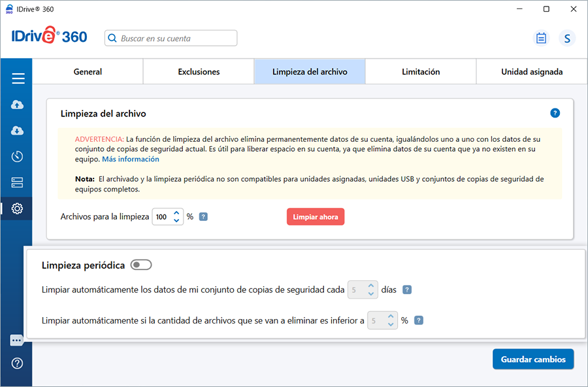Screen dimensions: 588x387
Task: Switch to the Exclusiones tab
Action: coord(199,72)
